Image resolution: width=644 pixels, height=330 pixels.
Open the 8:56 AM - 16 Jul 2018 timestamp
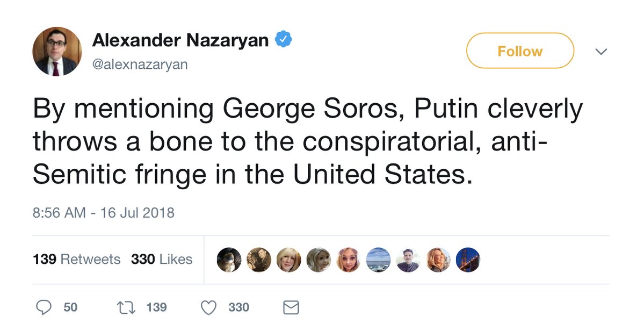(x=104, y=212)
